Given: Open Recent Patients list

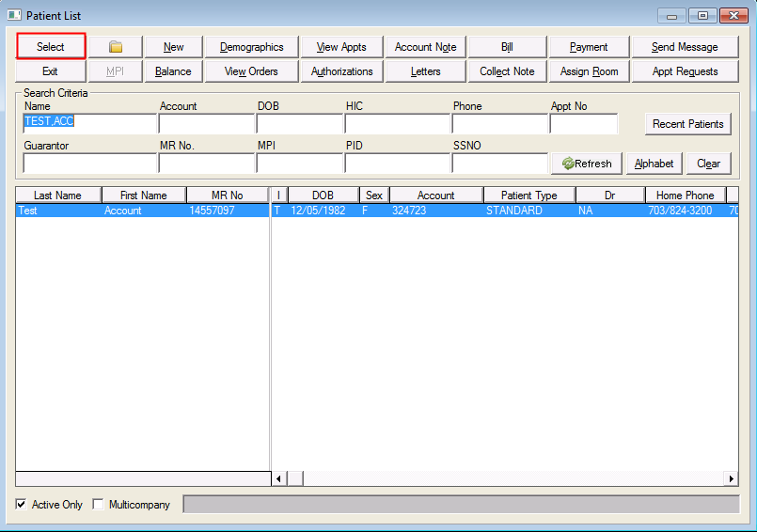Looking at the screenshot, I should tap(687, 124).
